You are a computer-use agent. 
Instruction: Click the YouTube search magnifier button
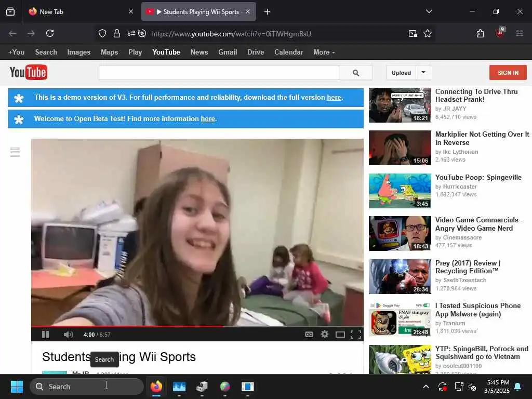coord(356,73)
